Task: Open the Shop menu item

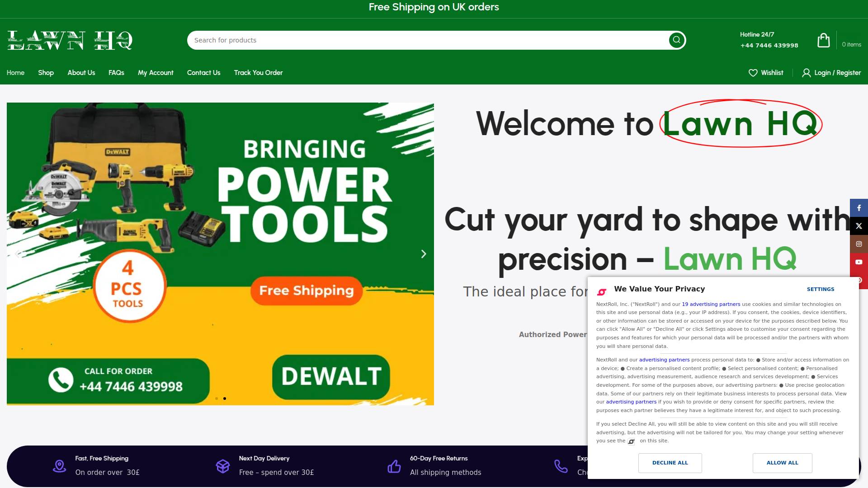Action: point(46,73)
